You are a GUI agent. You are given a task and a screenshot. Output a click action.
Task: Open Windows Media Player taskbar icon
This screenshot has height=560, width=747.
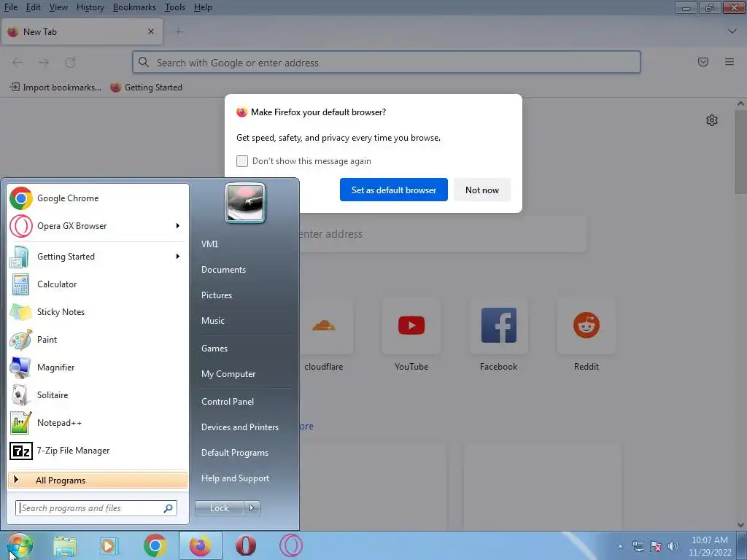[x=109, y=545]
